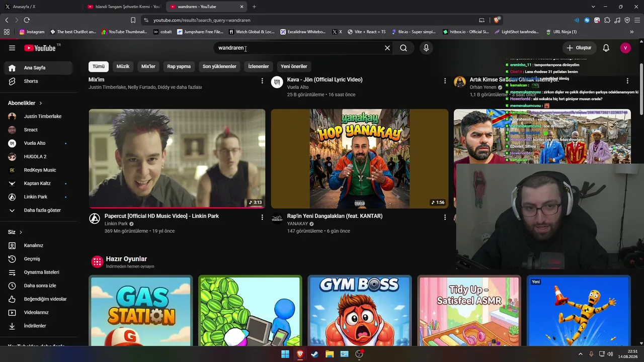Open İndirilenler downloads
The width and height of the screenshot is (644, 362).
click(39, 326)
